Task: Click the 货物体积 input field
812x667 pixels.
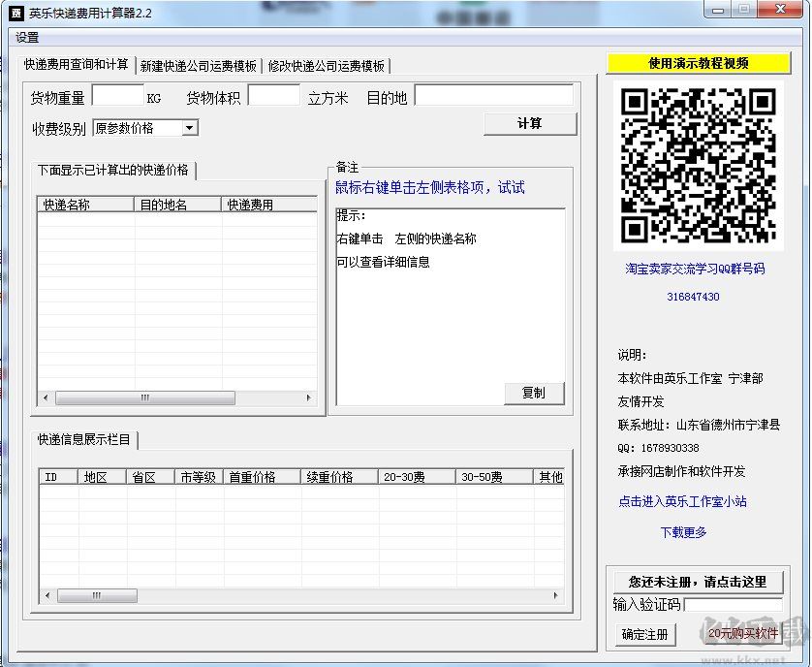Action: point(273,97)
